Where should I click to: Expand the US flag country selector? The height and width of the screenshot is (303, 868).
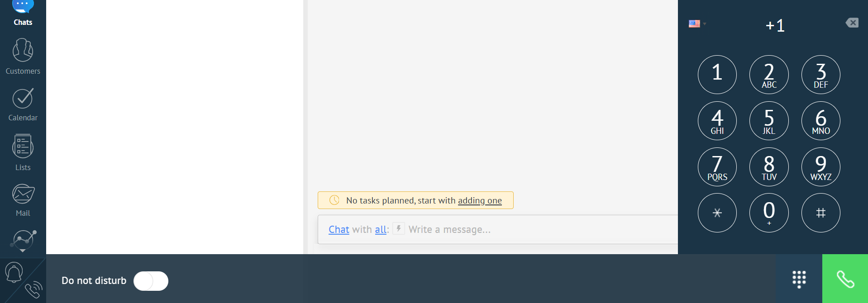click(697, 24)
